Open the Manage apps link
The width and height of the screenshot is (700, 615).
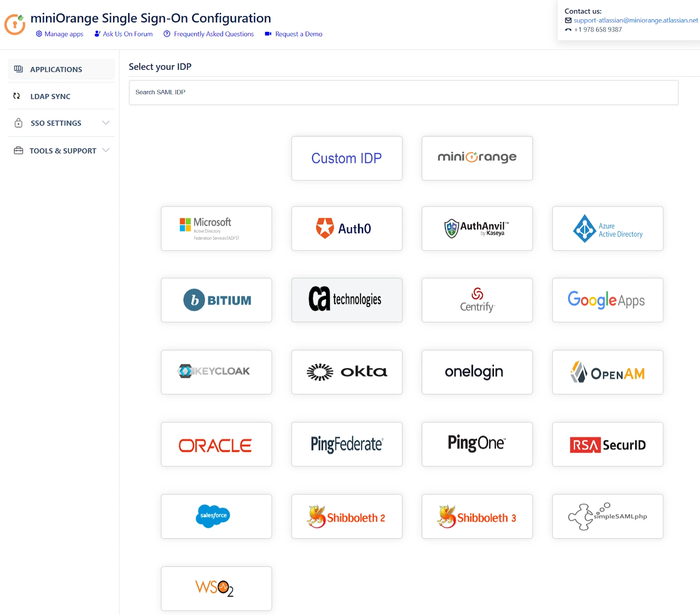pyautogui.click(x=60, y=34)
